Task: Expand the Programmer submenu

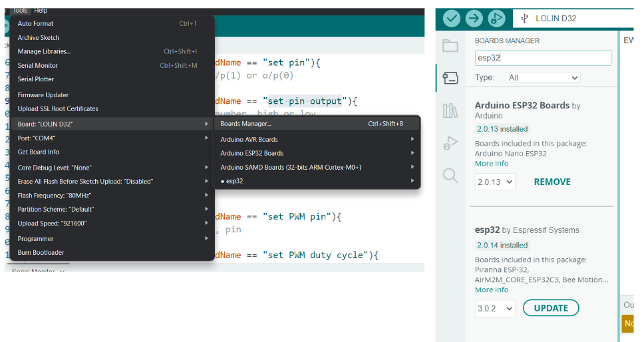Action: [x=112, y=239]
